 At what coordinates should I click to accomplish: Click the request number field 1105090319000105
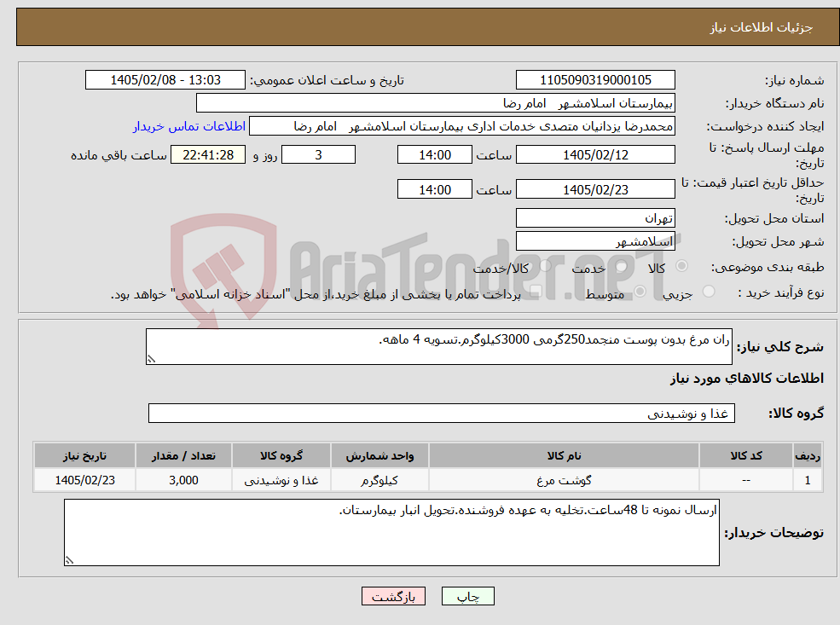(595, 80)
